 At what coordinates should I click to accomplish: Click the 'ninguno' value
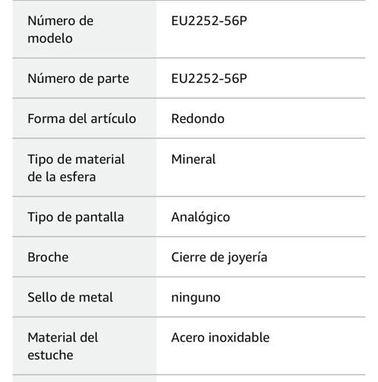(x=196, y=298)
